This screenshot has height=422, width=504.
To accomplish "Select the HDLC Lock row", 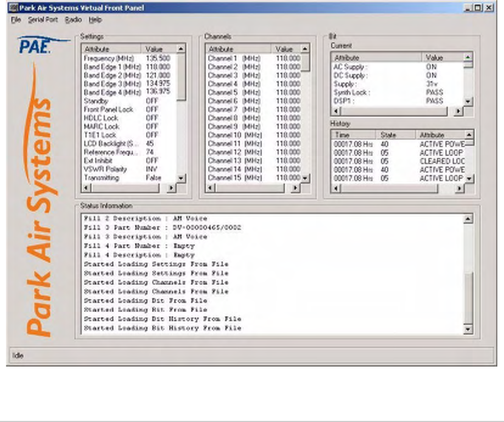I will coord(129,118).
